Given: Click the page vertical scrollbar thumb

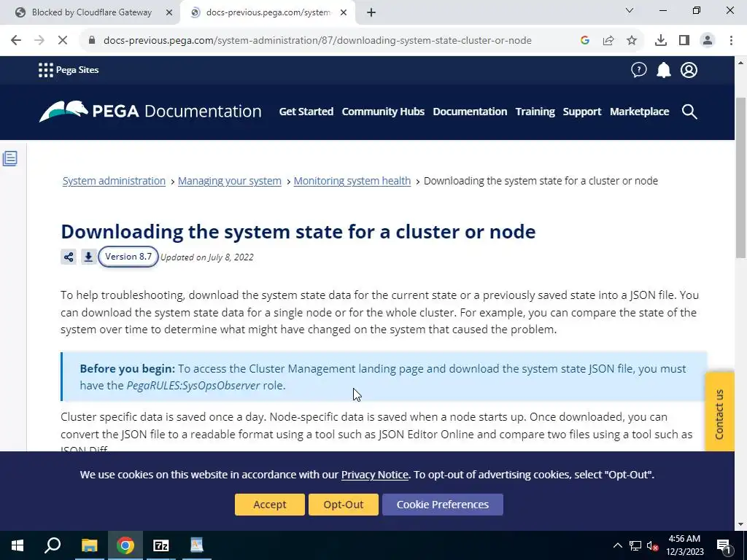Looking at the screenshot, I should coord(741,178).
